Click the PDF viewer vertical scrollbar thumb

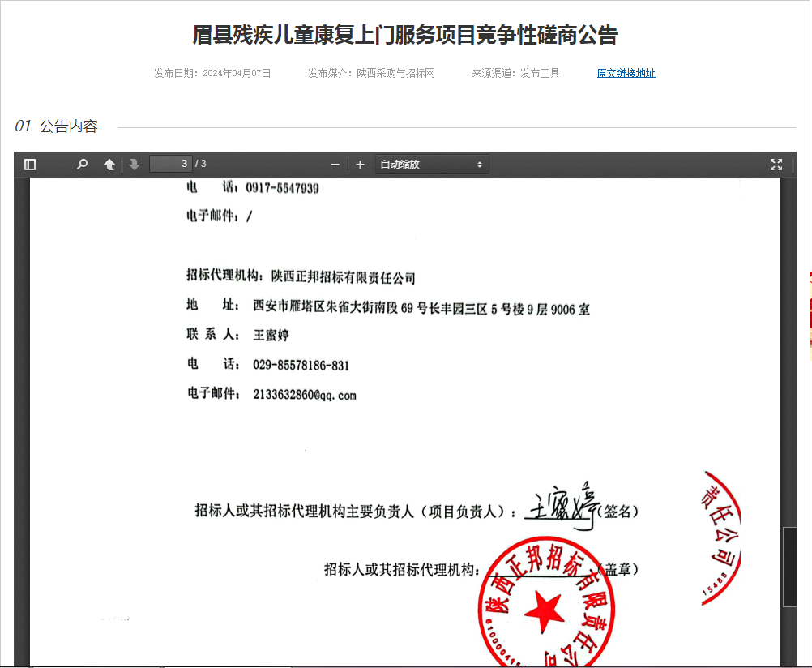pos(789,567)
